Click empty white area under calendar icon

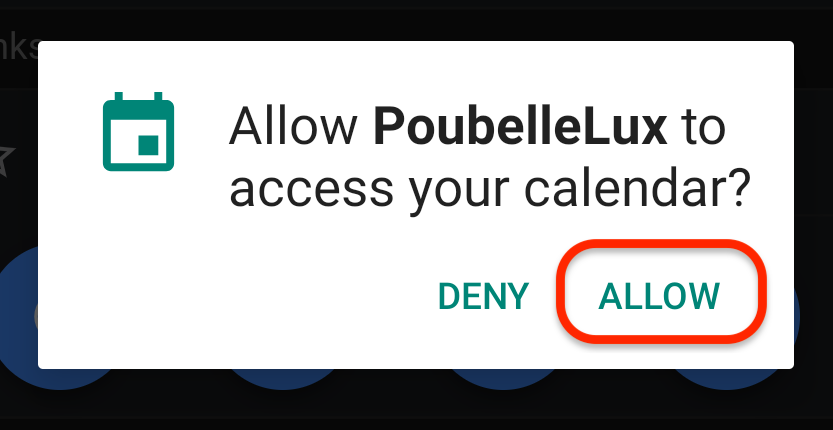[x=138, y=266]
